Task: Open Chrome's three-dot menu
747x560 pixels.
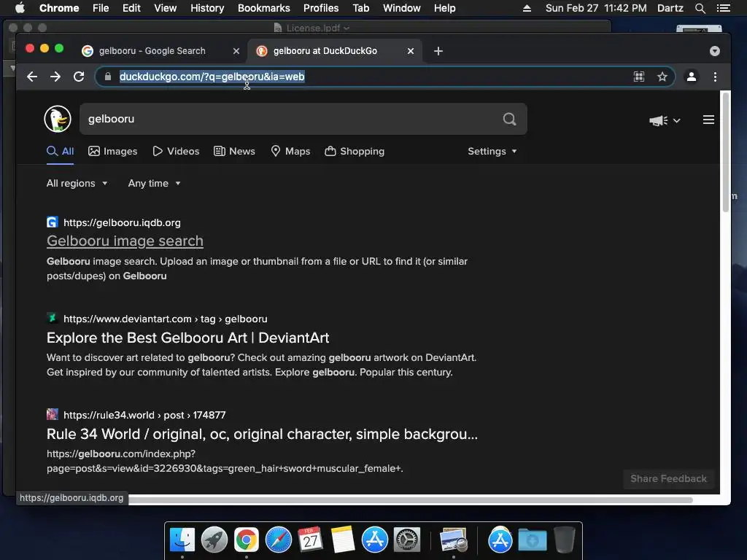Action: pos(715,77)
